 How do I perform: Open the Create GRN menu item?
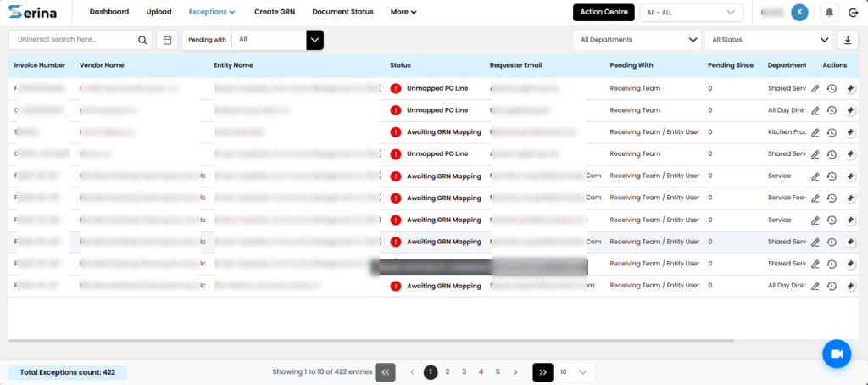tap(275, 12)
